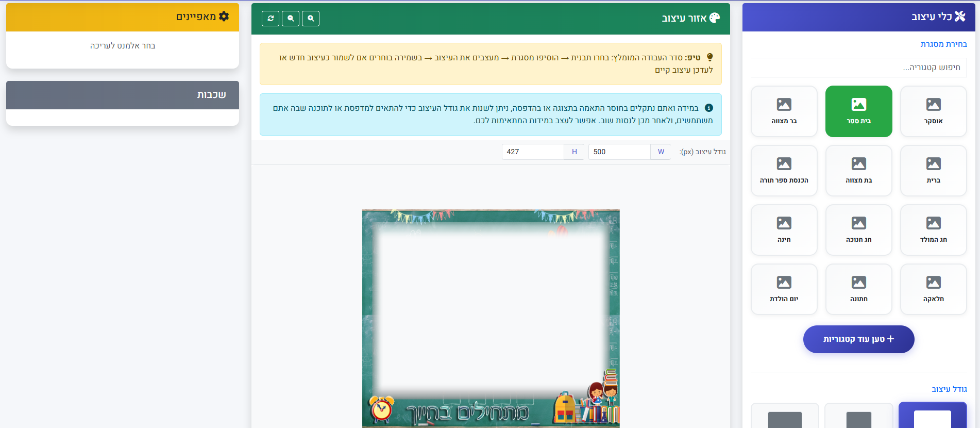Click the zoom in magnifier button

pos(311,19)
